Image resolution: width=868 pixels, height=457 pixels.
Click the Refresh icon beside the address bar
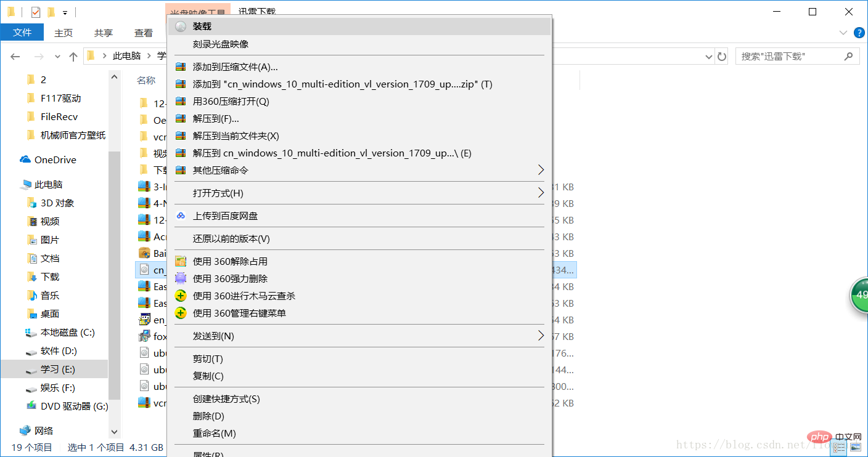click(722, 55)
